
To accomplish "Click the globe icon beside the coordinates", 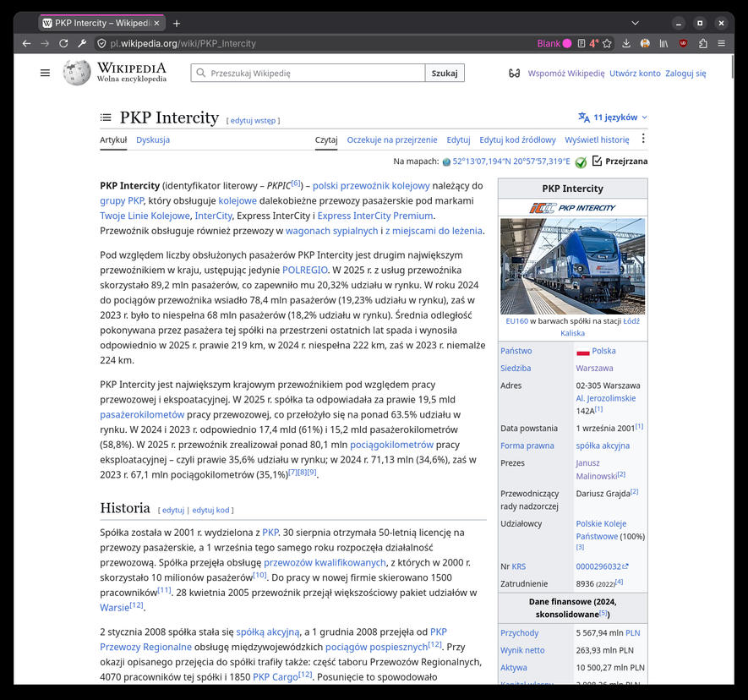I will pos(446,161).
